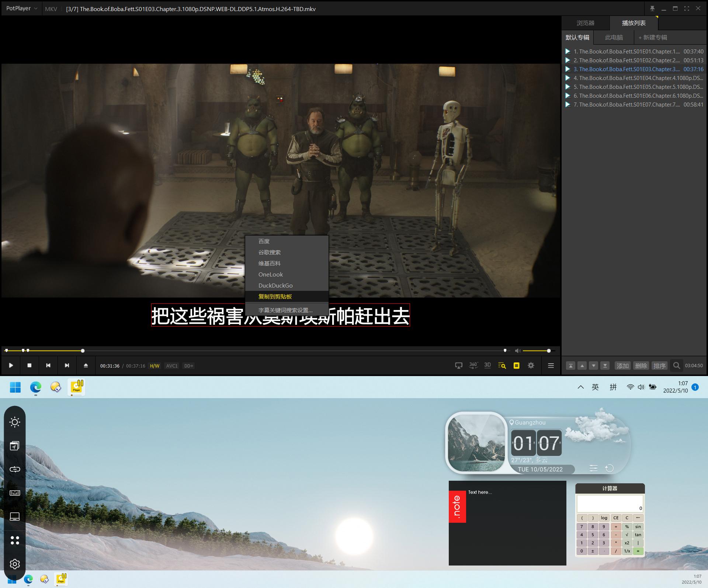
Task: Skip to the next file in playlist
Action: point(67,365)
